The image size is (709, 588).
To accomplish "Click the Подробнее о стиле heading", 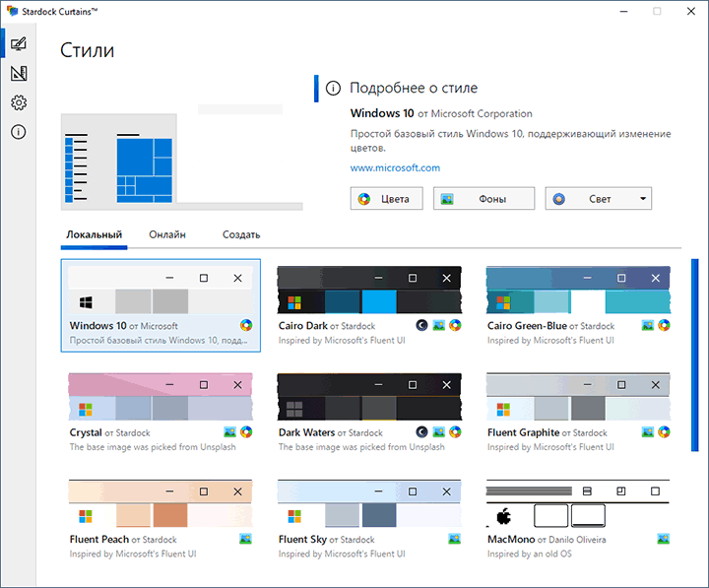I will click(x=414, y=88).
